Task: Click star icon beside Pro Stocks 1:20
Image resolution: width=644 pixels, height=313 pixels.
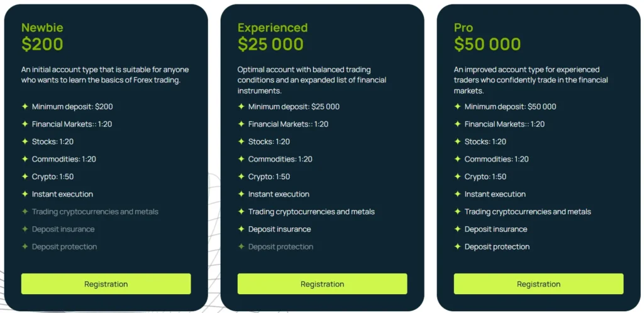Action: coord(458,142)
